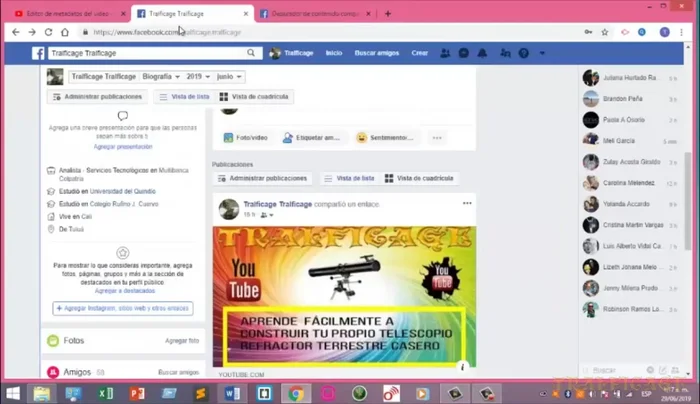Click Etiquetar amigos composer button
The width and height of the screenshot is (700, 404).
pyautogui.click(x=311, y=138)
